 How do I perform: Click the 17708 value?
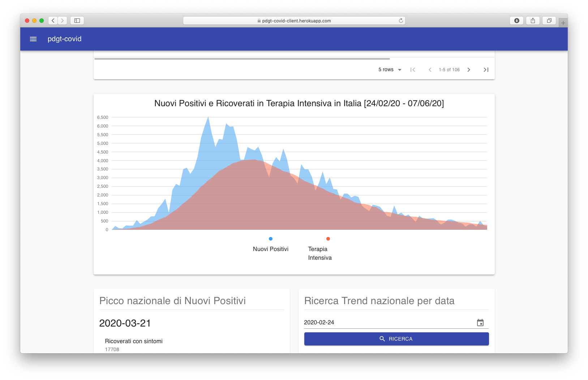pyautogui.click(x=112, y=349)
